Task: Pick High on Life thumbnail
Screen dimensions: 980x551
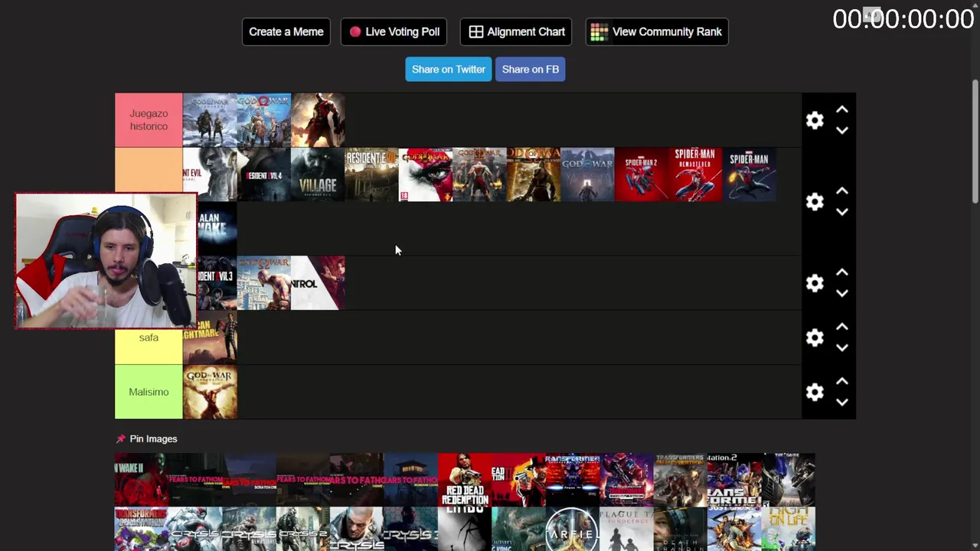Action: [x=788, y=529]
